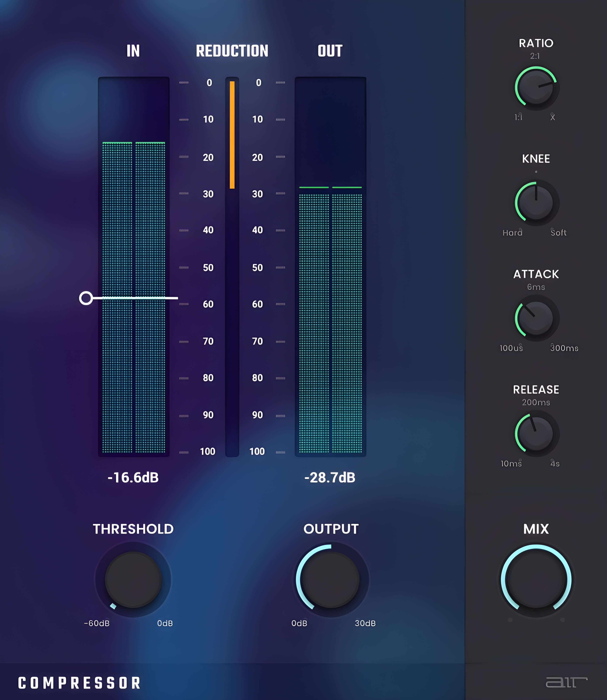Click the Release knob
The height and width of the screenshot is (700, 607).
[536, 434]
